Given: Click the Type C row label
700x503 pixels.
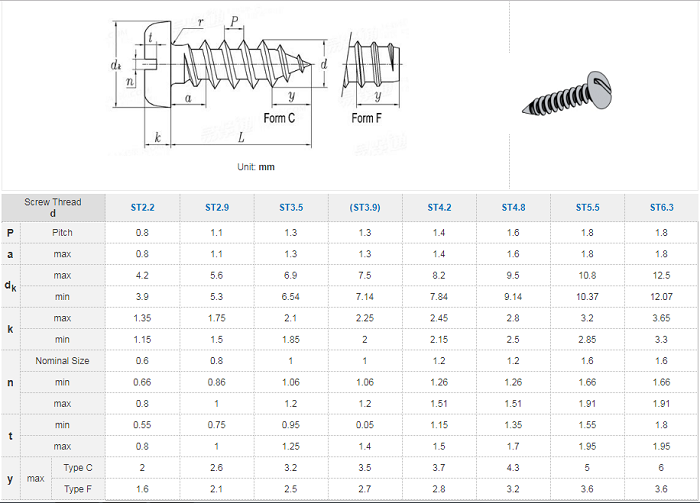Looking at the screenshot, I should [x=78, y=468].
